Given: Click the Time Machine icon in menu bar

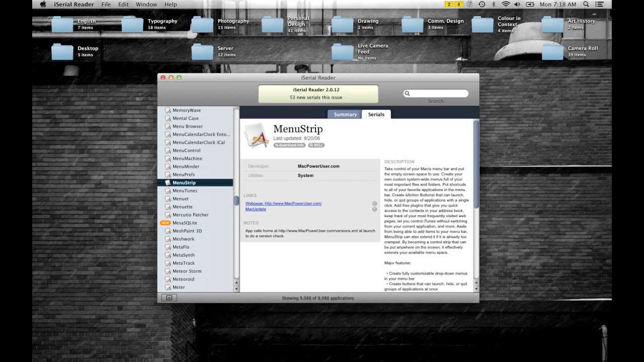Looking at the screenshot, I should (x=481, y=5).
